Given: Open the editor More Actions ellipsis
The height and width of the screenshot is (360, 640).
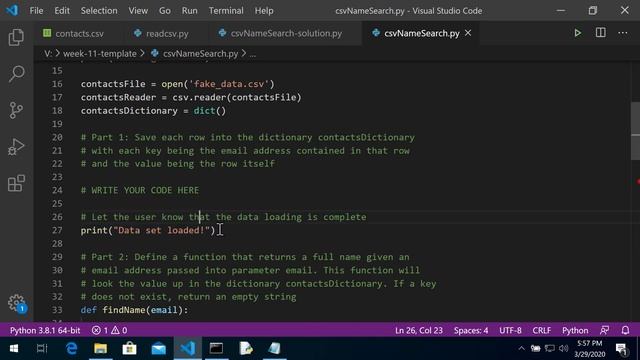Looking at the screenshot, I should click(622, 33).
